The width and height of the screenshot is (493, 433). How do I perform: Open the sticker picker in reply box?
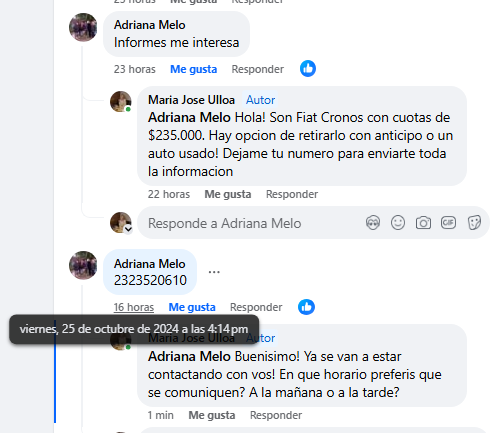[474, 222]
